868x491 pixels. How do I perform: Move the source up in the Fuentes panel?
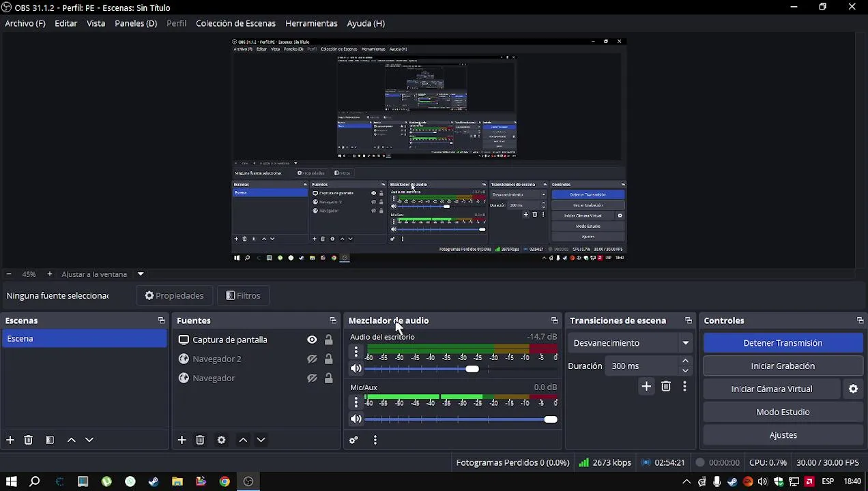pos(243,440)
